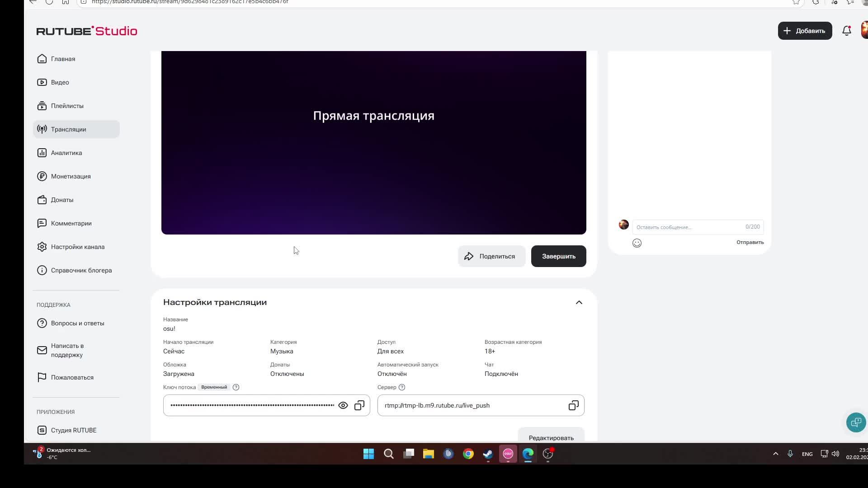Open Настройки канала
Image resolution: width=868 pixels, height=488 pixels.
coord(77,247)
